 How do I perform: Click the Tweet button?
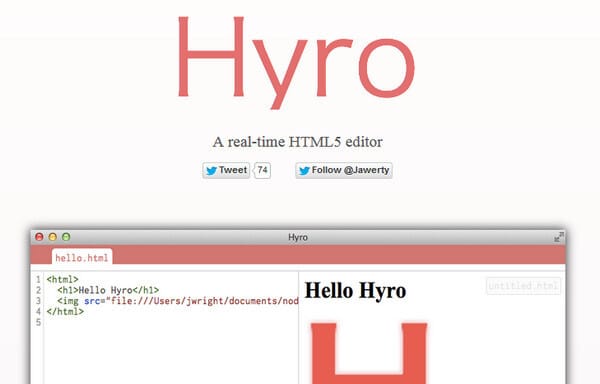point(226,170)
